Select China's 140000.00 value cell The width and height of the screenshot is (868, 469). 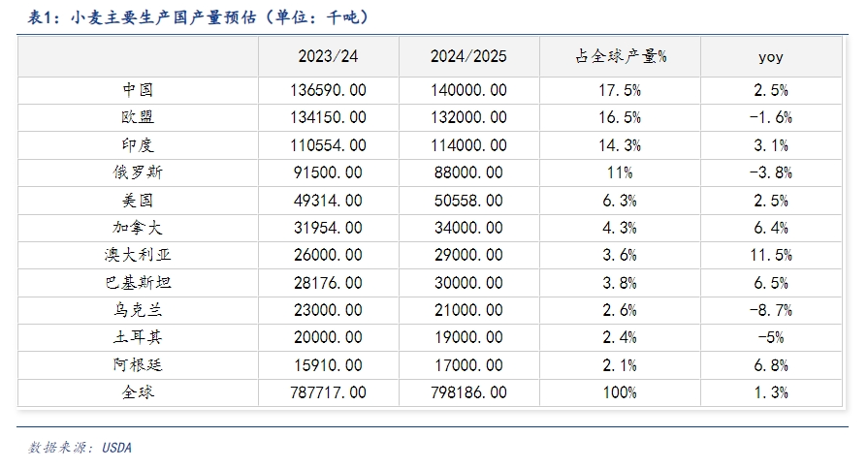tap(468, 90)
